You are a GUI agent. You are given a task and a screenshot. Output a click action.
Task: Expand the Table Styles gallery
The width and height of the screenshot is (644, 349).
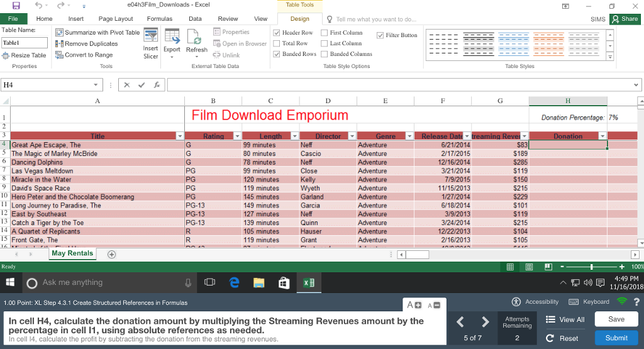610,57
